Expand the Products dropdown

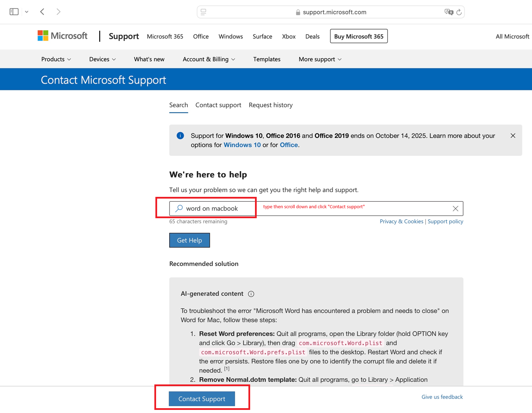[56, 59]
